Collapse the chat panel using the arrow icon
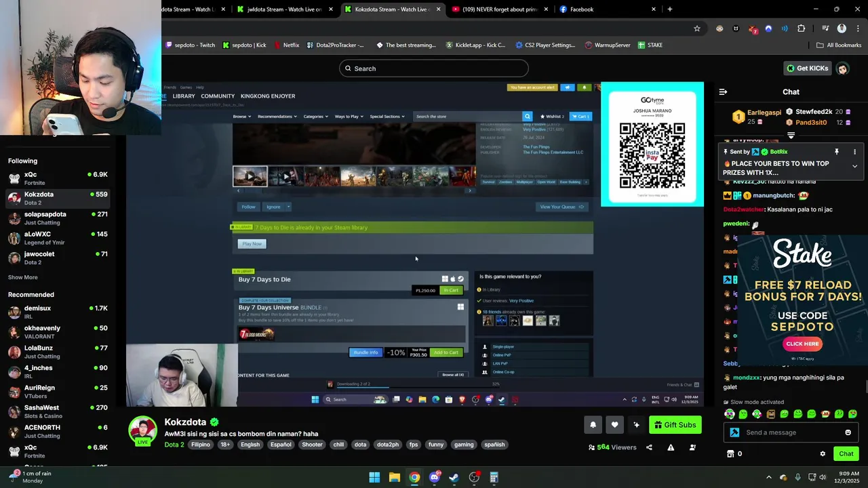 (x=723, y=91)
